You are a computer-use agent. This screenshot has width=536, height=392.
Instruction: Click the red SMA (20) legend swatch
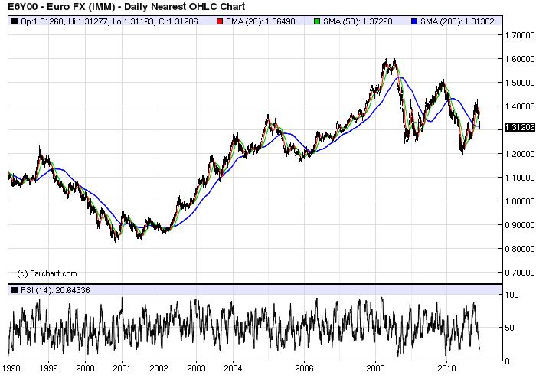(x=221, y=22)
